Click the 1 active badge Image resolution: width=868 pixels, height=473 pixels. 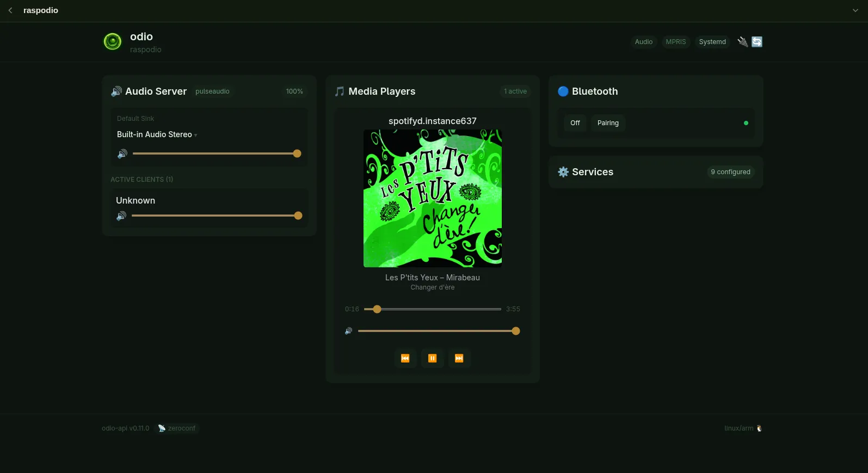(515, 91)
